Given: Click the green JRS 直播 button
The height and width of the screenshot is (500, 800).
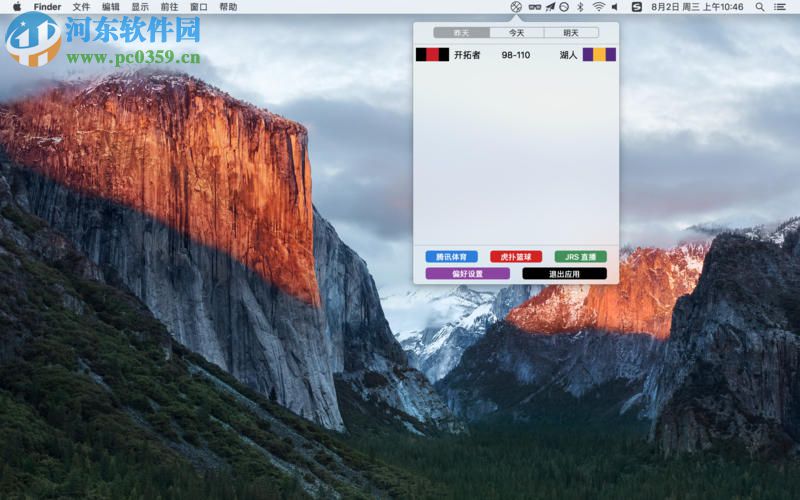Looking at the screenshot, I should tap(581, 257).
